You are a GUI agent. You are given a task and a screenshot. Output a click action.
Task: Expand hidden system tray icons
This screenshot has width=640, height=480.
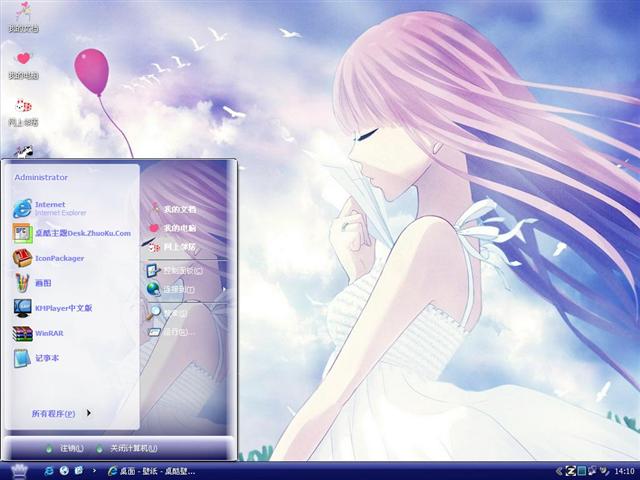[x=559, y=471]
